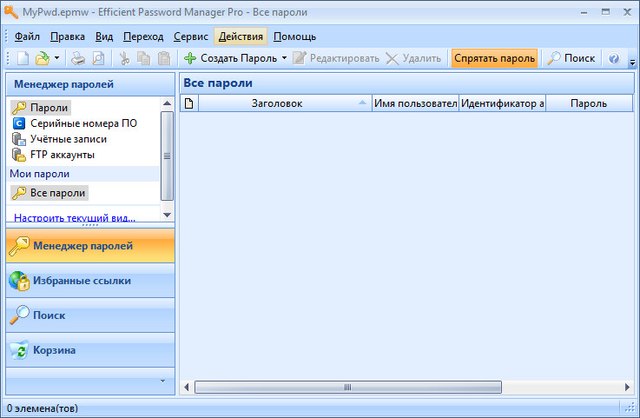Open the Сервис menu
This screenshot has height=418, width=640.
190,36
